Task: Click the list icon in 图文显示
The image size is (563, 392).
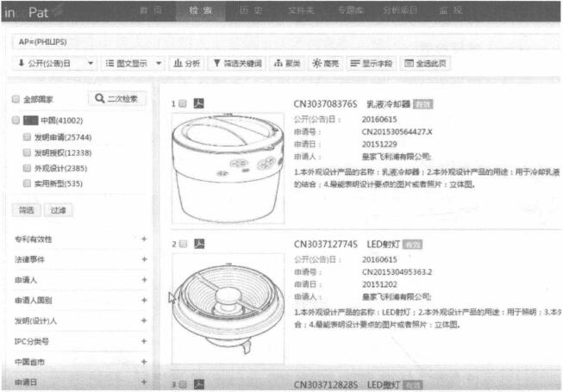Action: click(109, 63)
